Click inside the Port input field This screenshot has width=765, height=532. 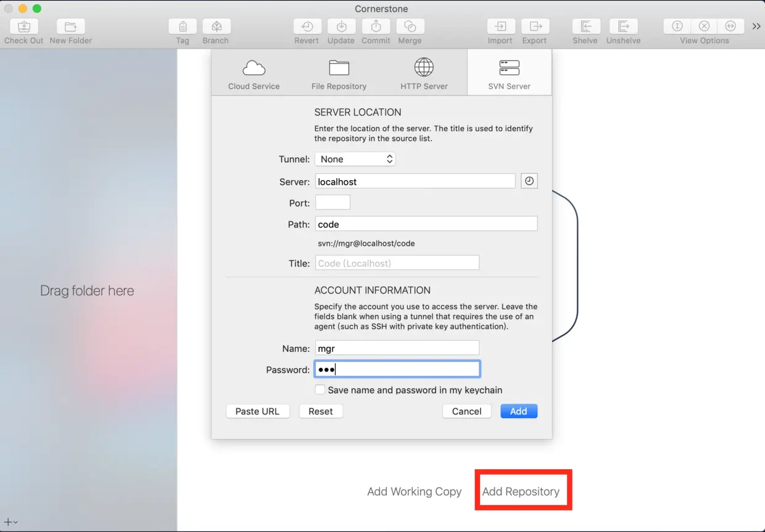click(333, 202)
